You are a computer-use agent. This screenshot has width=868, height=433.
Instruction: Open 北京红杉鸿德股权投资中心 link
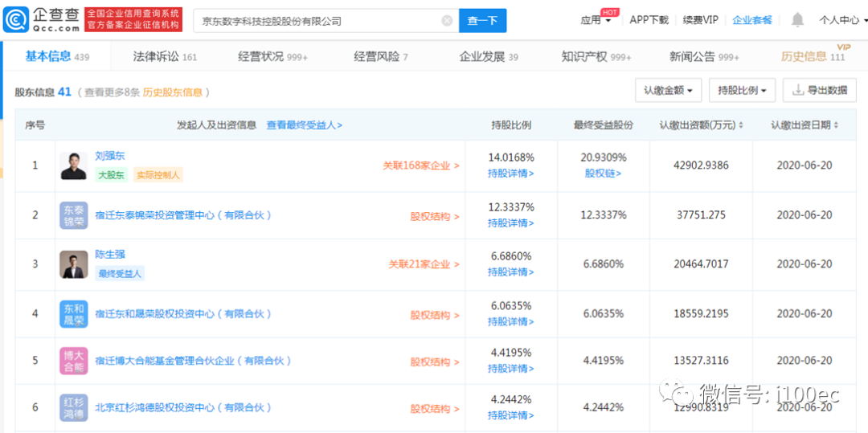coord(183,408)
